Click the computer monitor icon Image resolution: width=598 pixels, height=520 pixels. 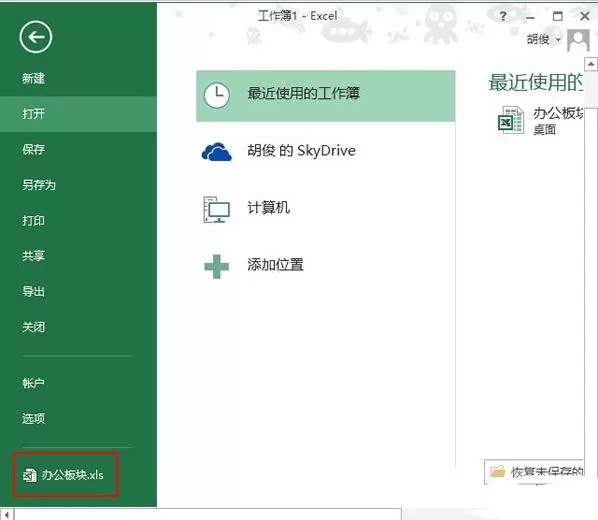coord(216,209)
